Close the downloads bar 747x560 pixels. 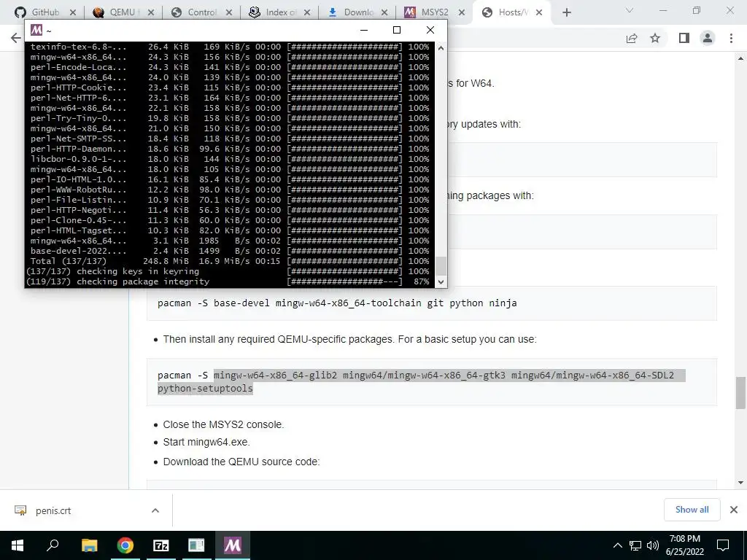[734, 510]
